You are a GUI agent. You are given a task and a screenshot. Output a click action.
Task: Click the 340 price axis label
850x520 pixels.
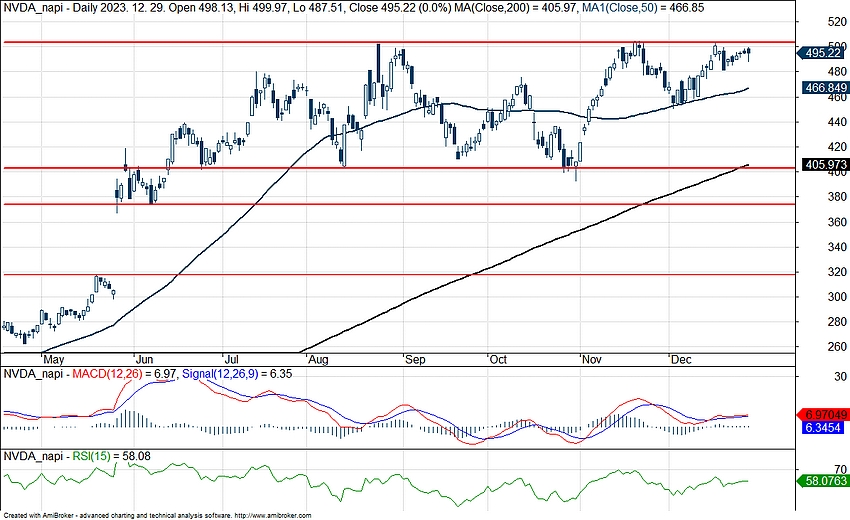pyautogui.click(x=837, y=247)
